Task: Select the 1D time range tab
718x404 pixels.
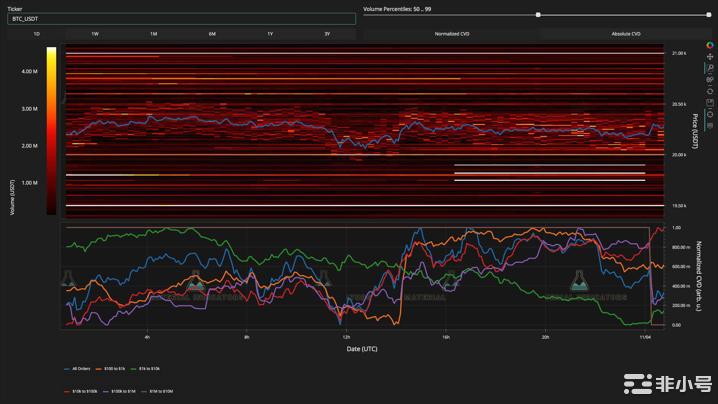Action: pyautogui.click(x=36, y=34)
